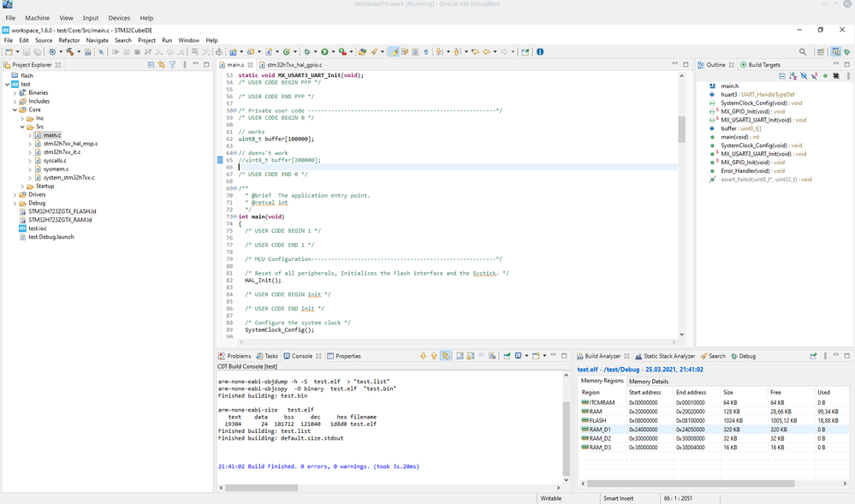Screen dimensions: 855x504
Task: Click the blue Information center icon
Action: pyautogui.click(x=540, y=52)
